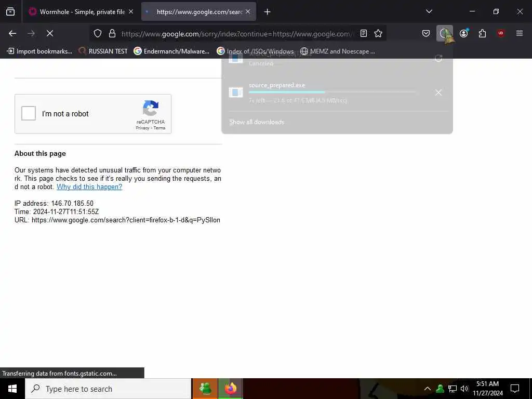Open reCAPTCHA Privacy link

click(142, 128)
